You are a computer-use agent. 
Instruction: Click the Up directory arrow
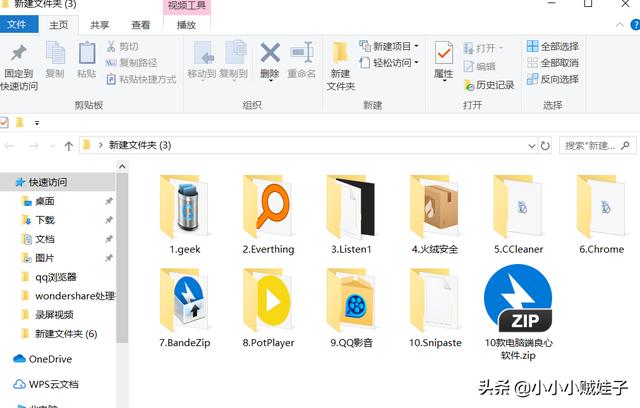tap(69, 146)
